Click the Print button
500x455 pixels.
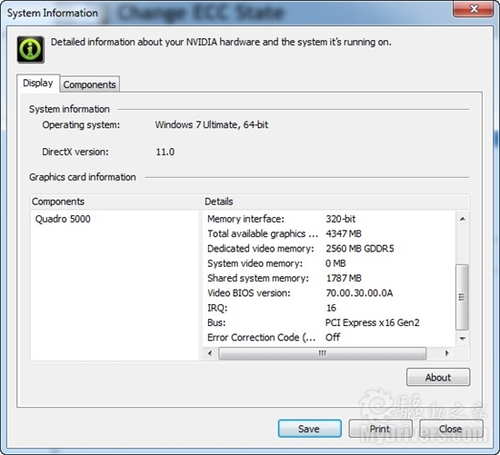coord(380,429)
